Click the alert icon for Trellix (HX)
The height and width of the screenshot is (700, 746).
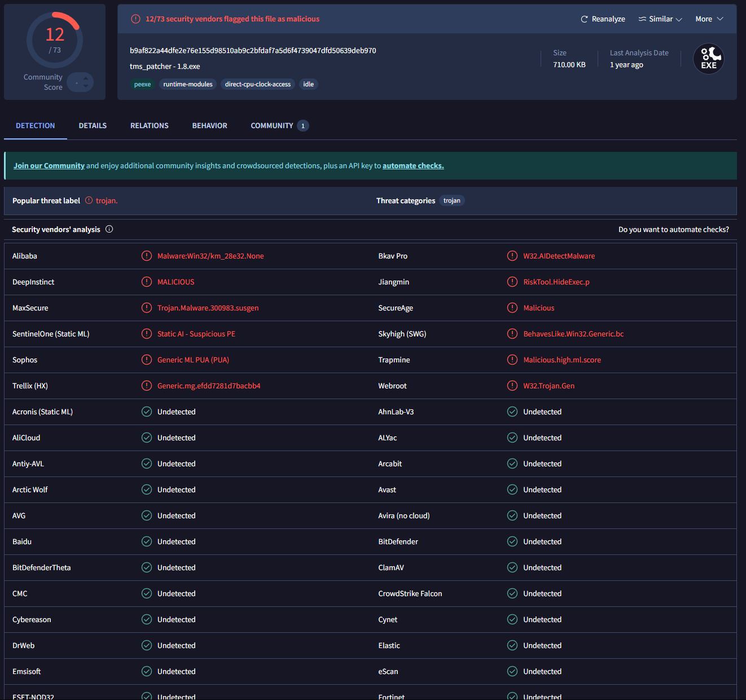pyautogui.click(x=147, y=386)
